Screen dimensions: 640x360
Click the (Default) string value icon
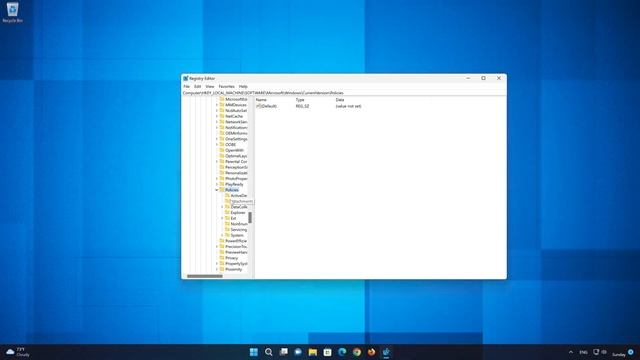click(258, 106)
